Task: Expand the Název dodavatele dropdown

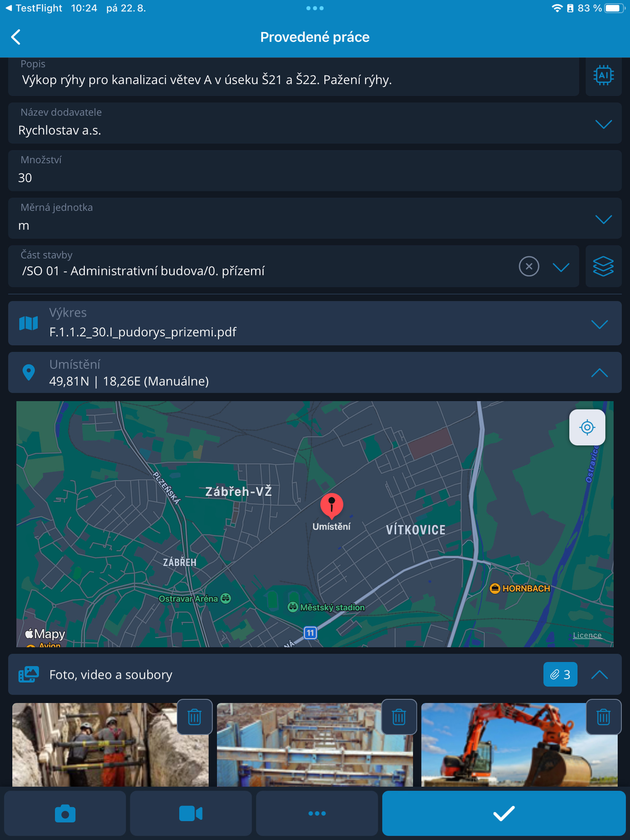Action: point(603,124)
